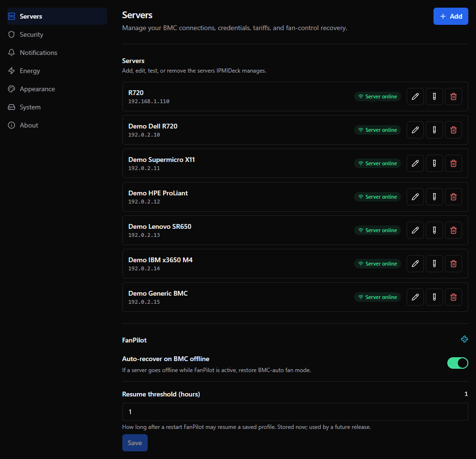Edit Demo Generic BMC server
476x459 pixels.
click(415, 297)
